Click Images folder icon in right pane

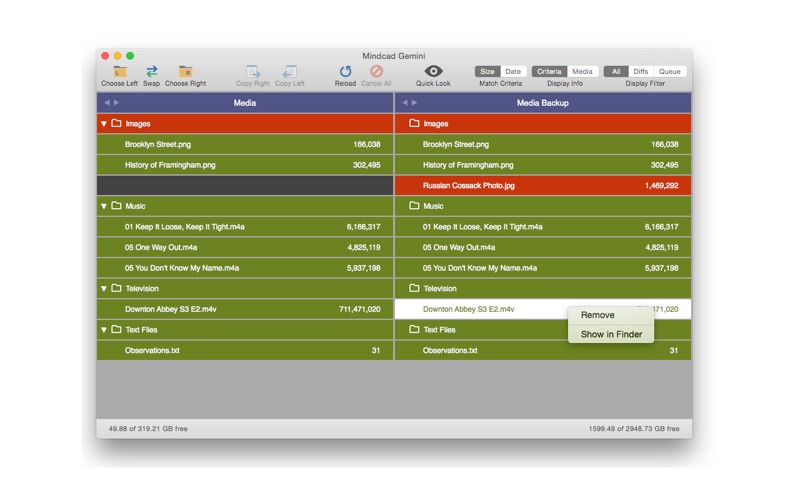tap(414, 123)
